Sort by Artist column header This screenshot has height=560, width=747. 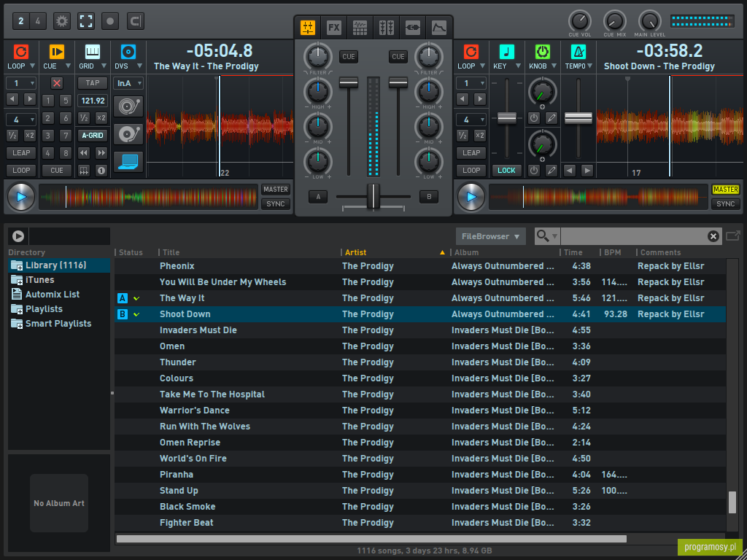tap(355, 252)
